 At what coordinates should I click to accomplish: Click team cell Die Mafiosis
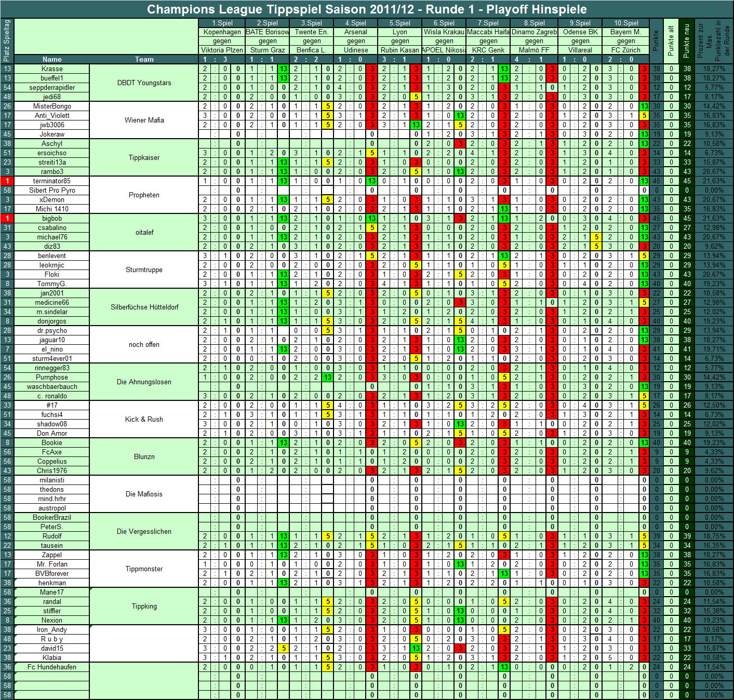144,494
